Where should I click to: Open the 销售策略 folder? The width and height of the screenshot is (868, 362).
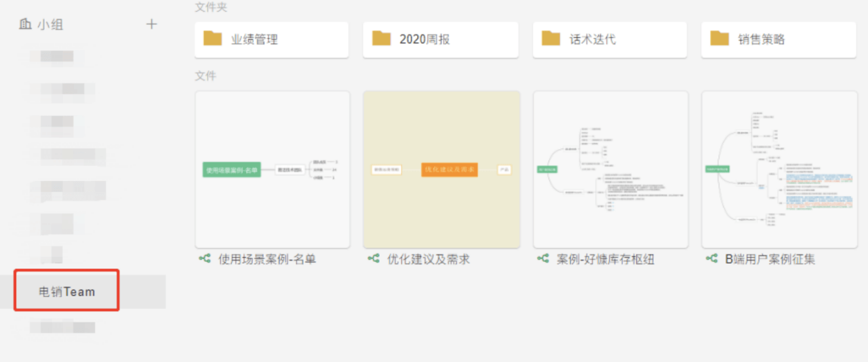[778, 39]
